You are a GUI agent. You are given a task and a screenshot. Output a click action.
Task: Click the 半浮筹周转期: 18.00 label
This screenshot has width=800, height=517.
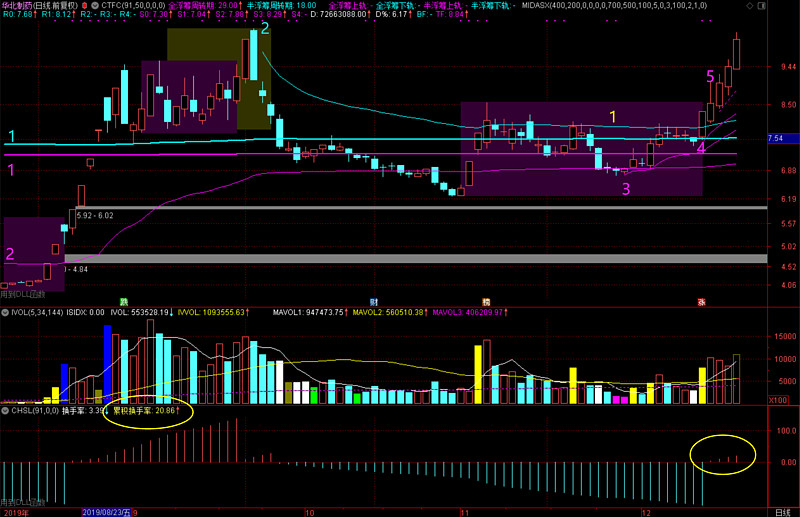[x=282, y=6]
